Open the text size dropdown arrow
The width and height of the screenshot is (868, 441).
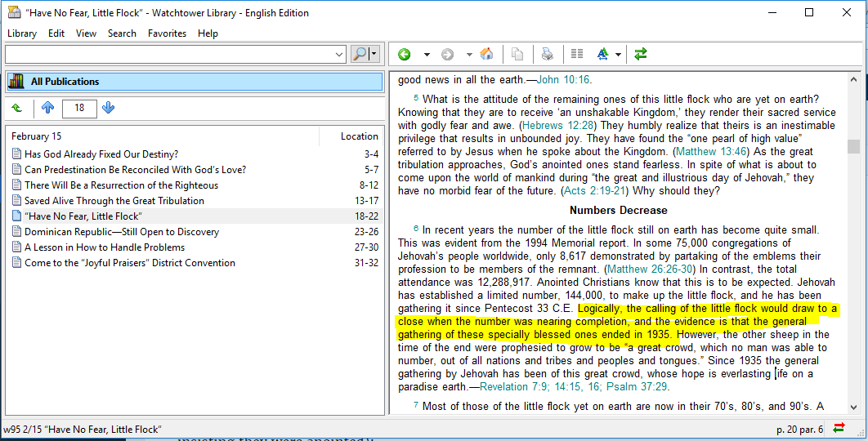[619, 55]
